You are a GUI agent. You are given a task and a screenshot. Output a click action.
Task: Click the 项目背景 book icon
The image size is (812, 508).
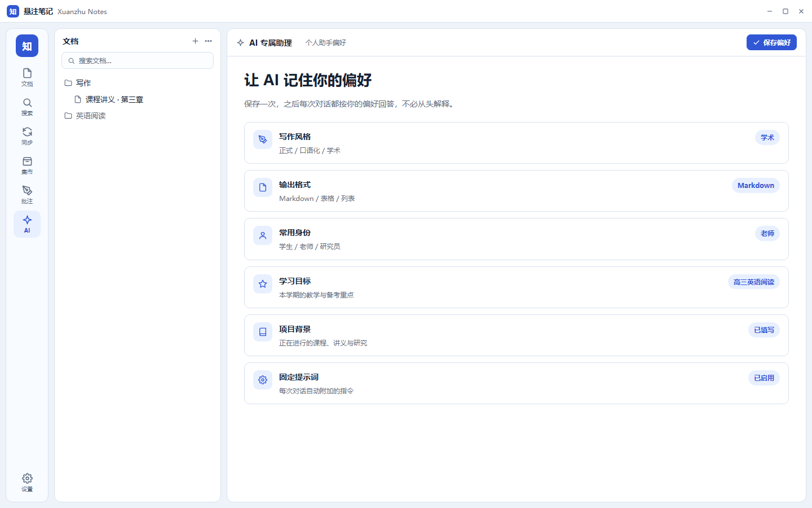click(x=263, y=332)
